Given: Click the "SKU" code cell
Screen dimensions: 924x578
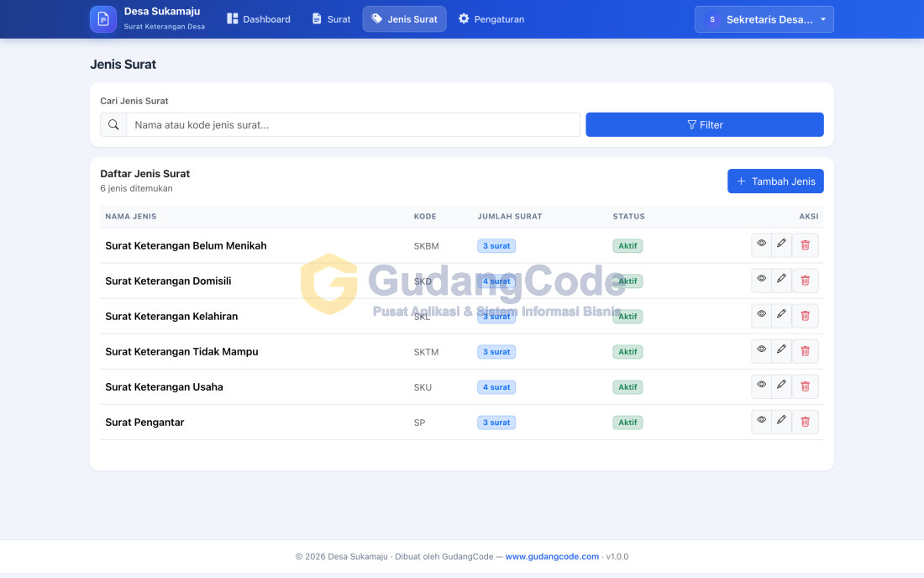Looking at the screenshot, I should (423, 387).
